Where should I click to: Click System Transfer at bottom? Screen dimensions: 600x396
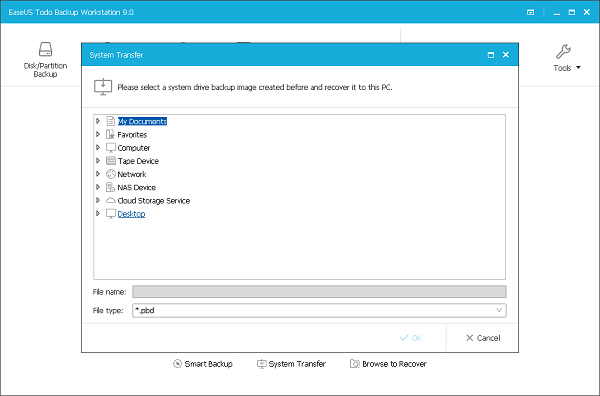(x=291, y=364)
